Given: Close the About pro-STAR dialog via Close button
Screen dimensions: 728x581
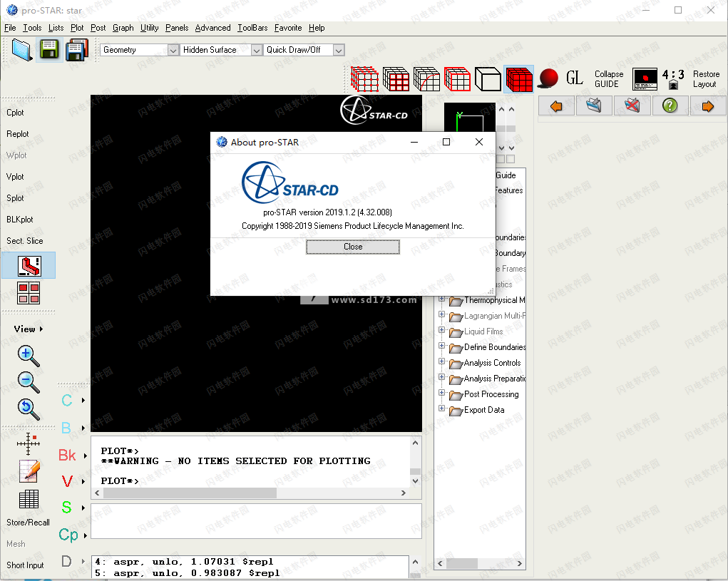Looking at the screenshot, I should click(353, 247).
